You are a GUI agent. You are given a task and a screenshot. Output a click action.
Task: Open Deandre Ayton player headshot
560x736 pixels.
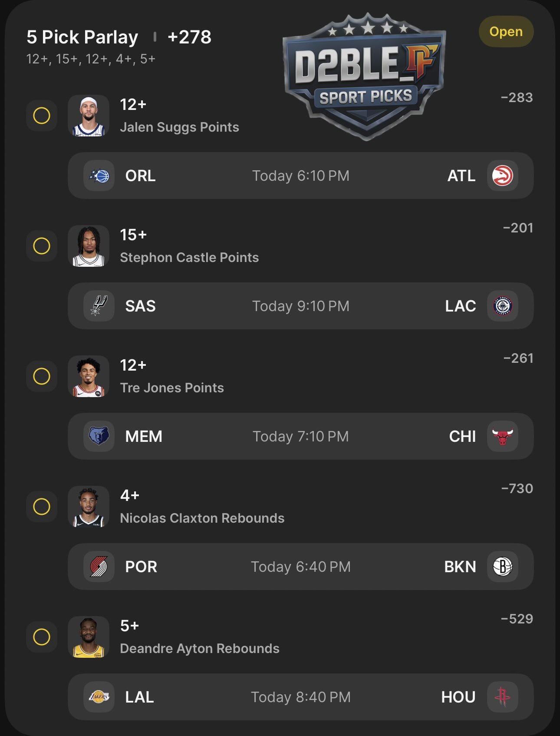pyautogui.click(x=89, y=637)
